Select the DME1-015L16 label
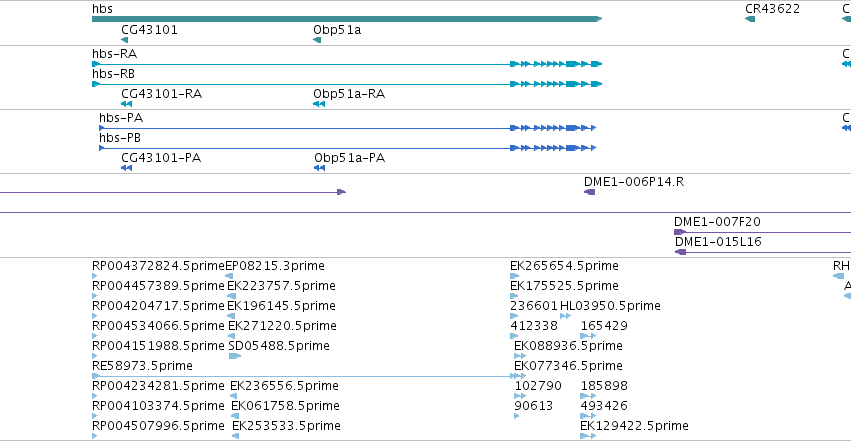Screen dimensions: 851x441 [719, 242]
